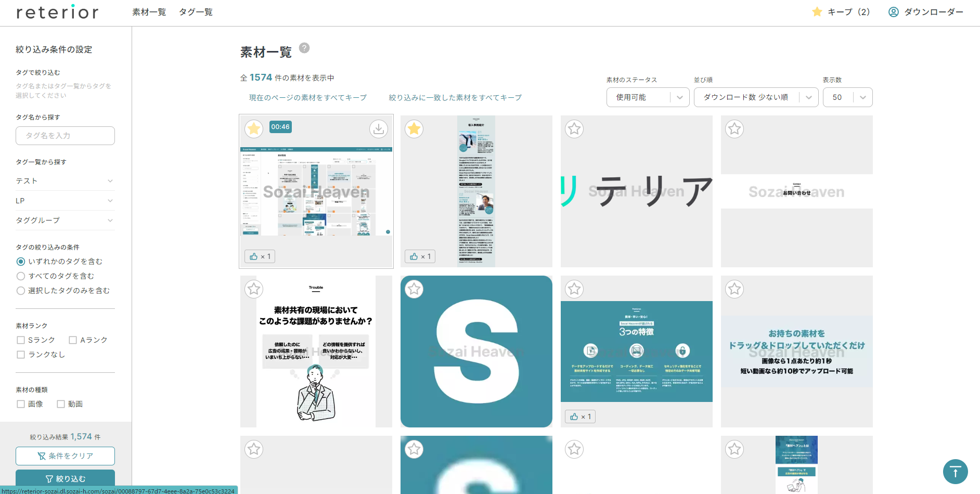Viewport: 980px width, 494px height.
Task: Check the 画像 material type checkbox
Action: coord(21,404)
